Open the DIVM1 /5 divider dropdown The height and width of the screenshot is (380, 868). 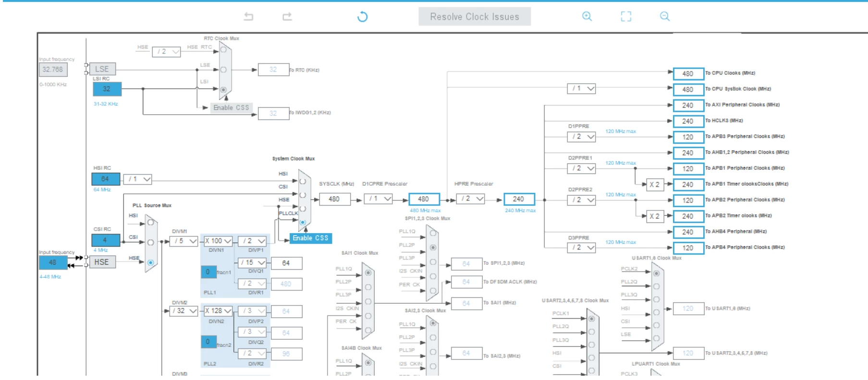184,241
